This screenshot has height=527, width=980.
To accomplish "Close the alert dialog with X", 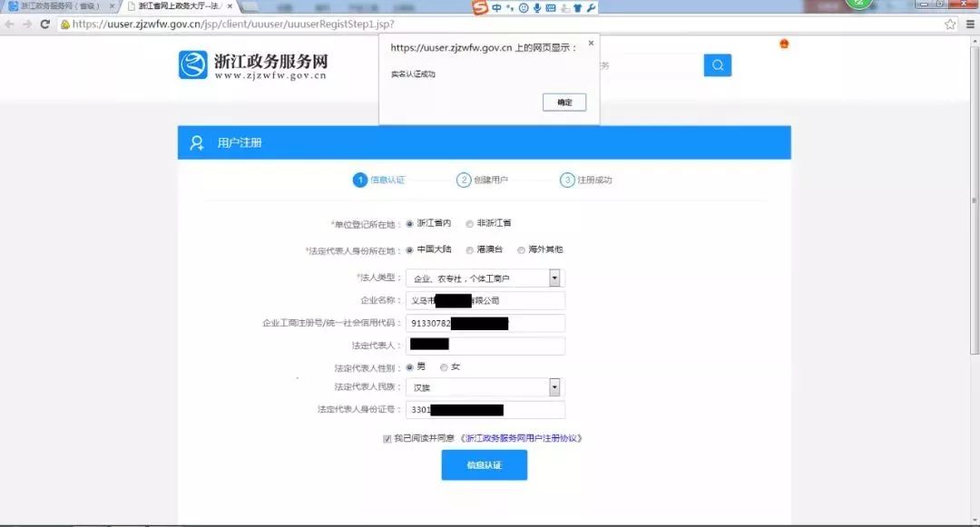I will tap(591, 43).
